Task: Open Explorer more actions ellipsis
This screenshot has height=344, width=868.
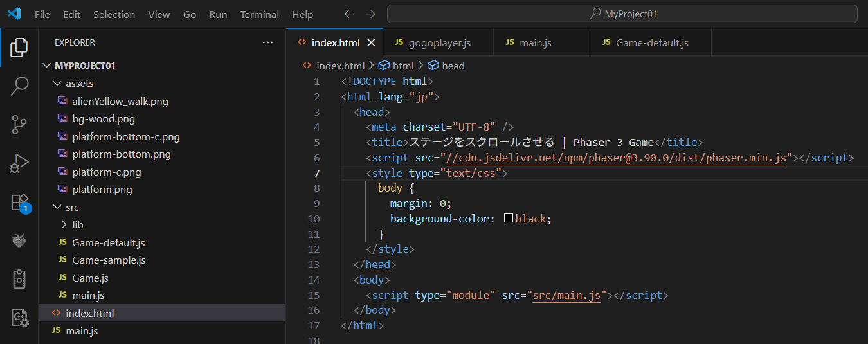Action: (x=268, y=42)
